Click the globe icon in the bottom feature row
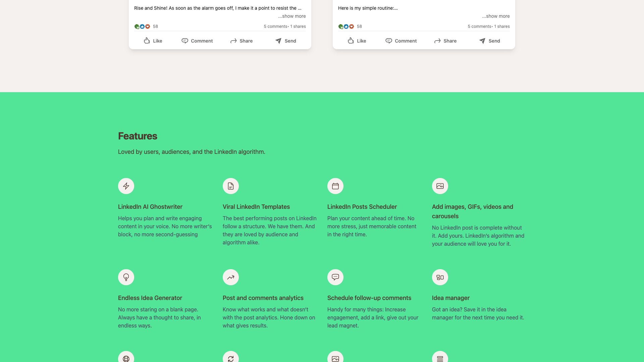This screenshot has width=644, height=362. click(x=126, y=358)
